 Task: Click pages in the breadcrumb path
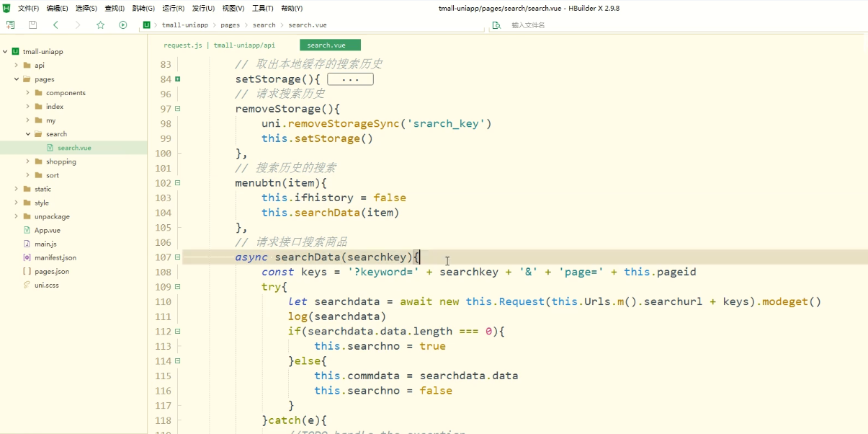(230, 25)
